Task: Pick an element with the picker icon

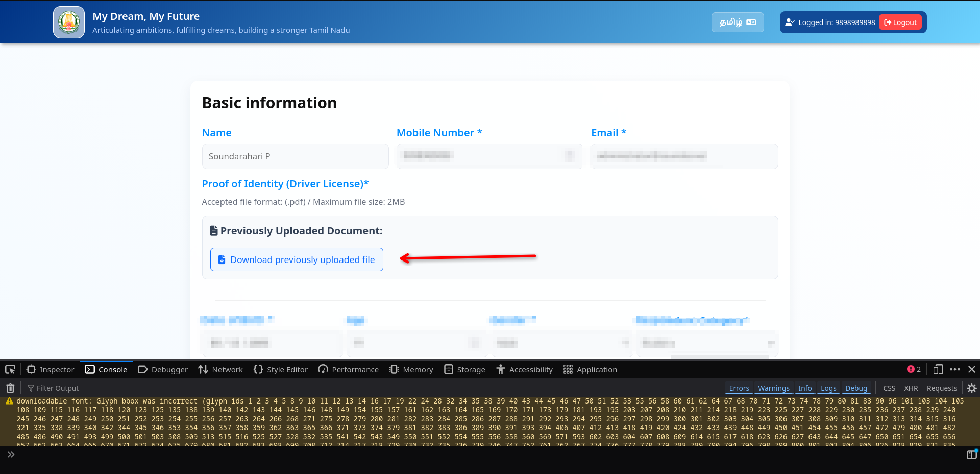Action: coord(10,369)
